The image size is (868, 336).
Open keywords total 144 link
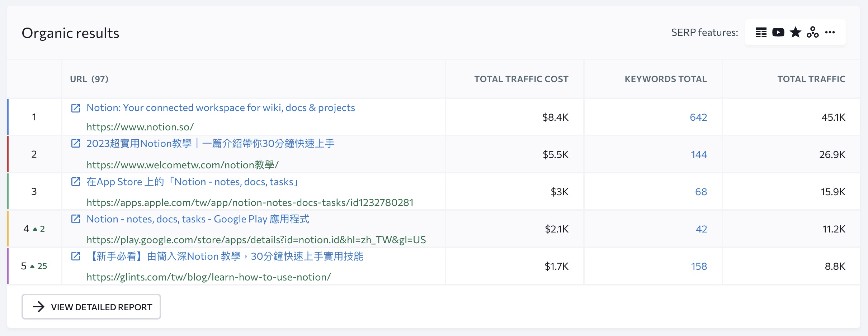[699, 154]
